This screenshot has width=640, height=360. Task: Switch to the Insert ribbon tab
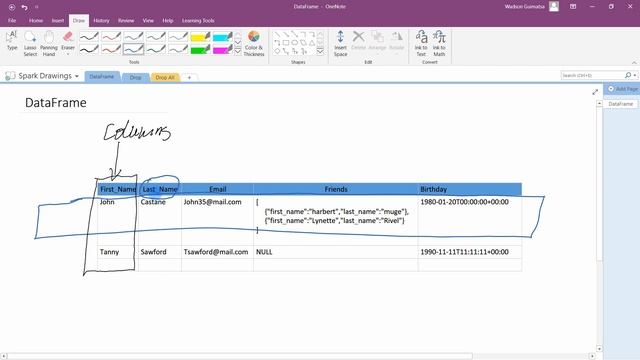(x=58, y=20)
